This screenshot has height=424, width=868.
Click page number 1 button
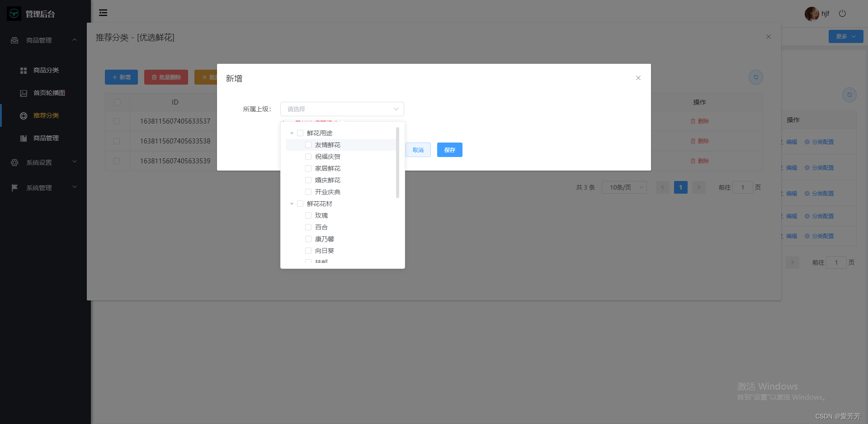coord(681,187)
